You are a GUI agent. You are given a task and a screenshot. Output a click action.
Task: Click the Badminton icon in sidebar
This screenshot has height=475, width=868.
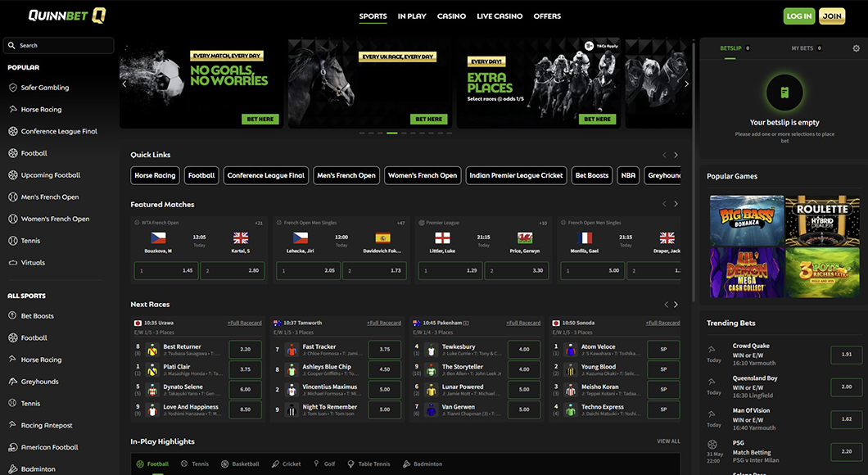pos(13,469)
